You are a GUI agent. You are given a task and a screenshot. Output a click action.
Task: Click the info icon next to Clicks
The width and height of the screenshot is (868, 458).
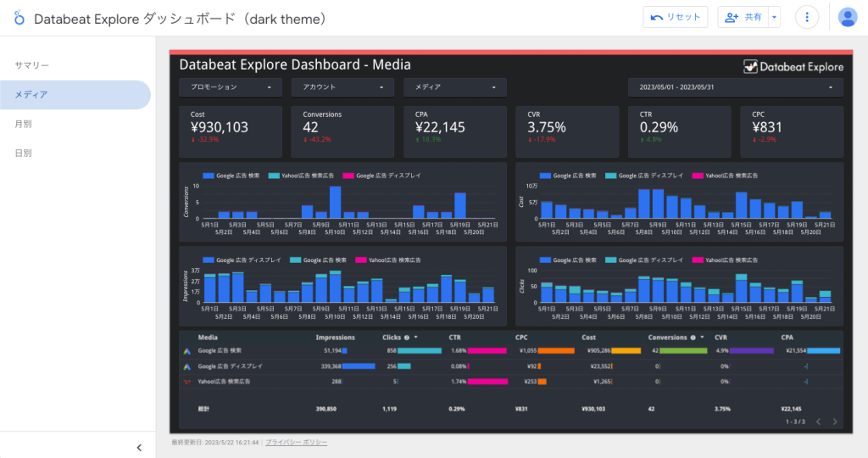pos(407,338)
